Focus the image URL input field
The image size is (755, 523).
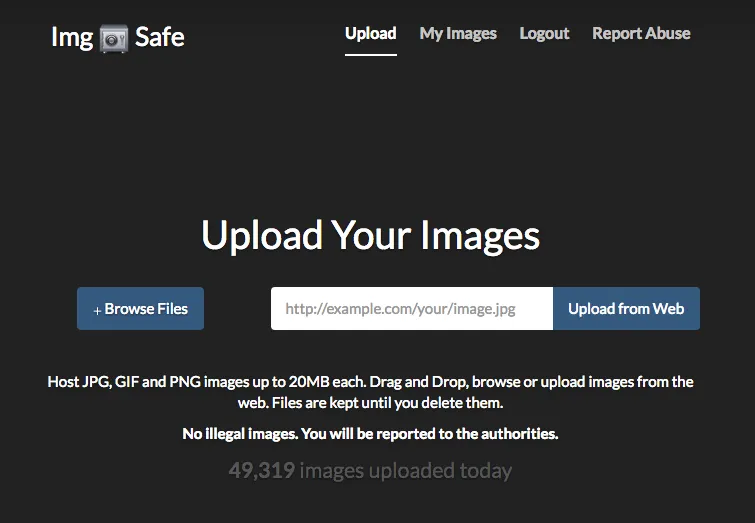click(x=412, y=309)
